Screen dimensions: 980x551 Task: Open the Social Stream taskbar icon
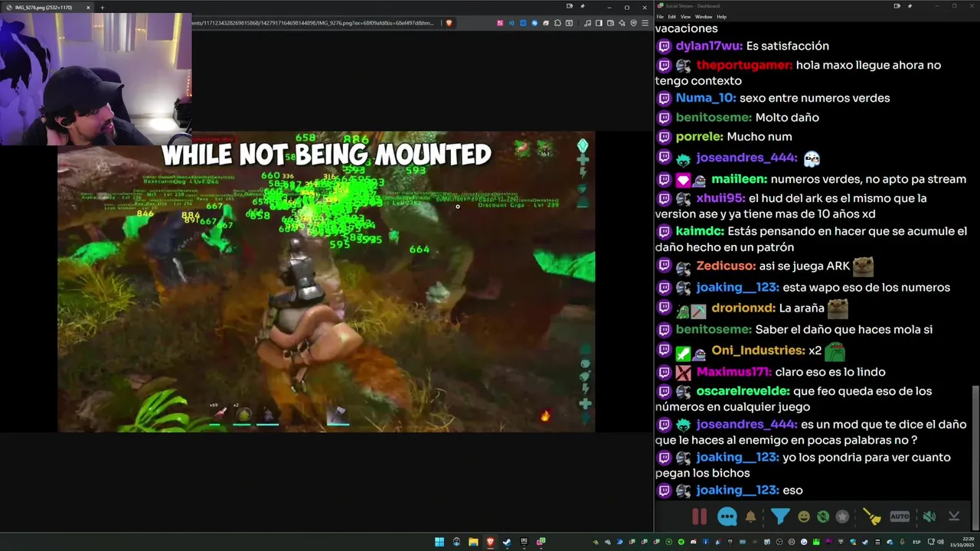tap(541, 542)
